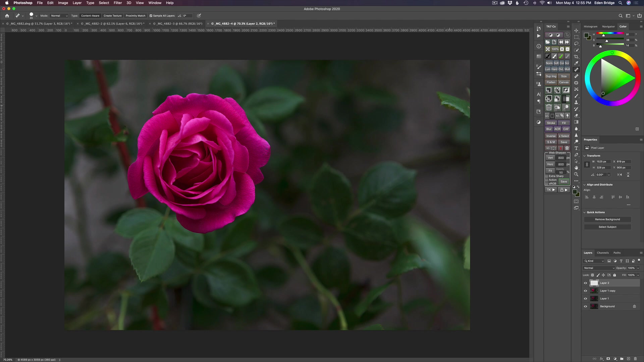The height and width of the screenshot is (362, 644).
Task: Open the Fill dropdown arrow
Action: pyautogui.click(x=638, y=275)
